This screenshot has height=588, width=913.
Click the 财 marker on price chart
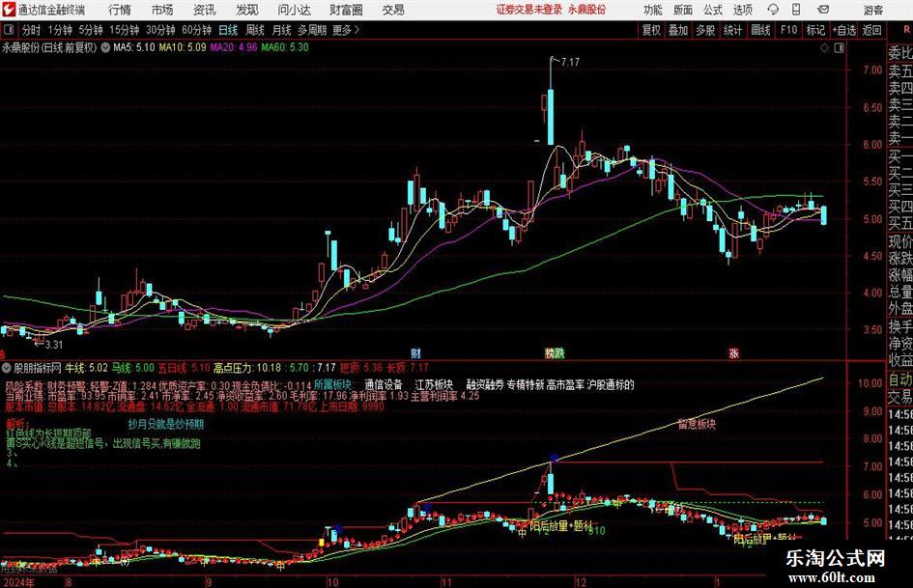[x=415, y=352]
